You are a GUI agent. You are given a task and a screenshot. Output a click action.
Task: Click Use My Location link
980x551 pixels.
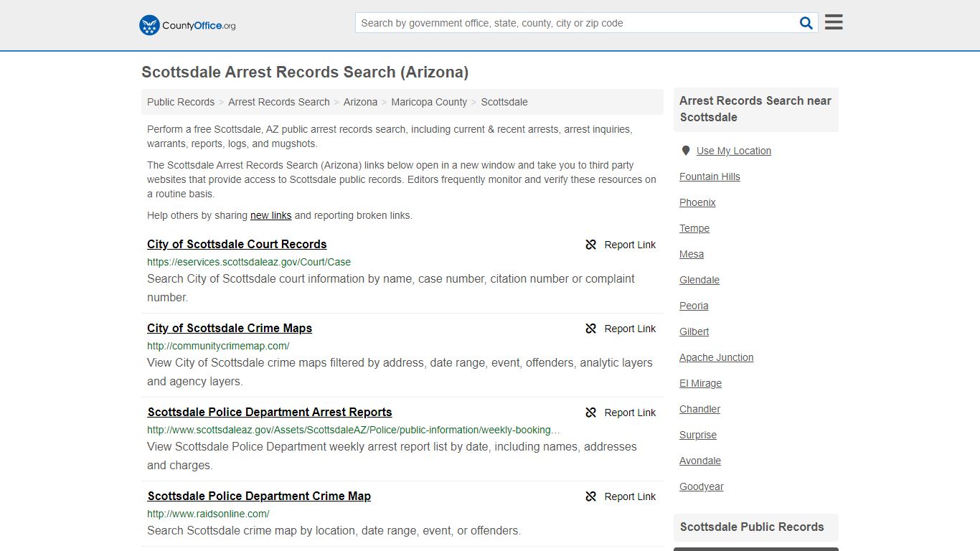[734, 151]
